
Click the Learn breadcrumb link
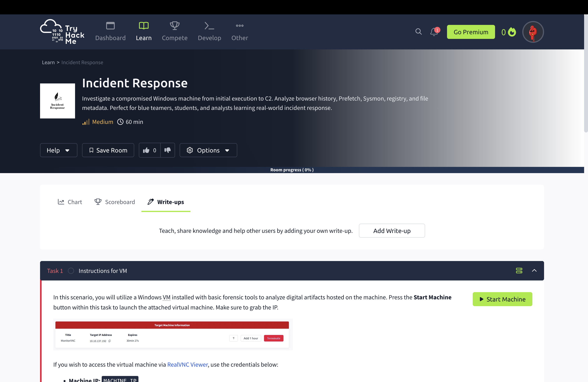[48, 62]
